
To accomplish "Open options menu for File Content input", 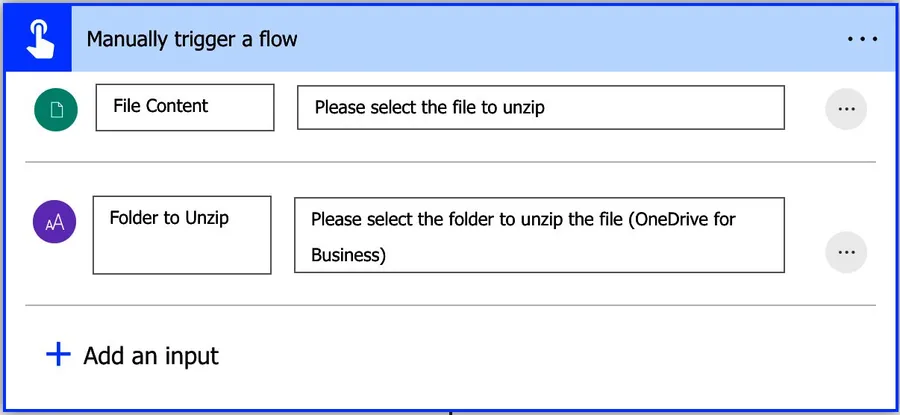I will point(846,109).
